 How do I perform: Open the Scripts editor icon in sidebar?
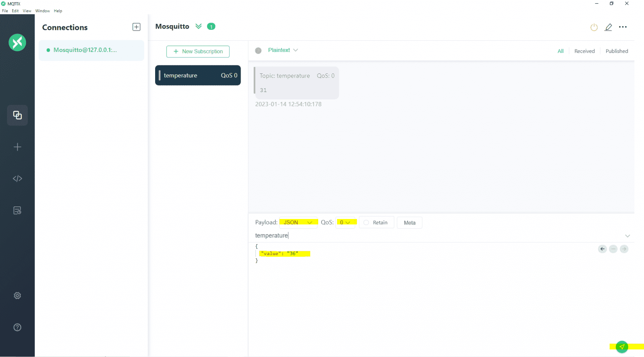17,178
